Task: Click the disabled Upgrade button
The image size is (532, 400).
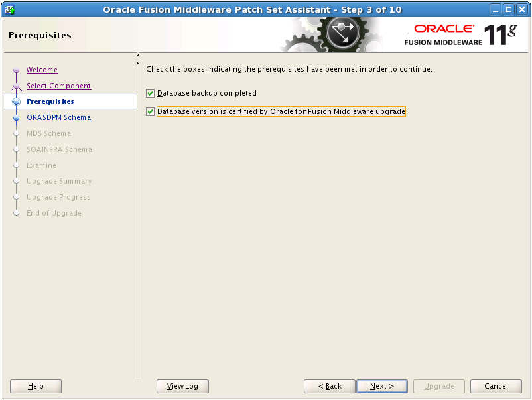Action: point(438,387)
